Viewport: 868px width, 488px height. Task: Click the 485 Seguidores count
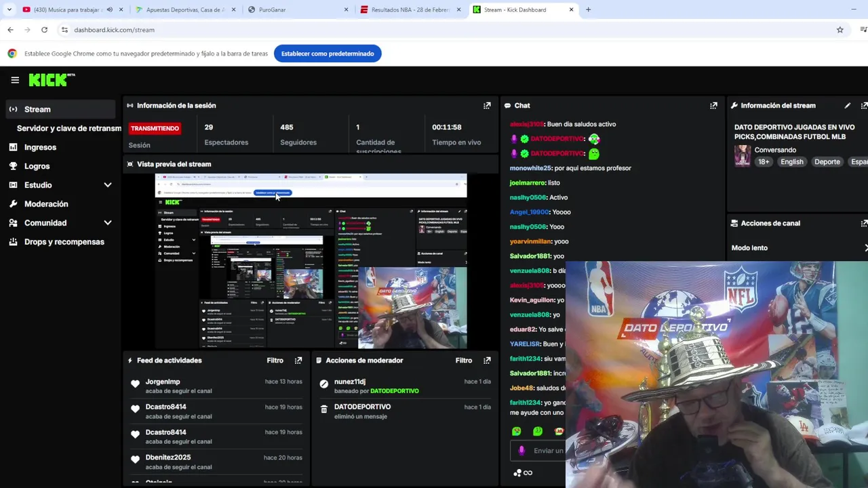point(287,127)
